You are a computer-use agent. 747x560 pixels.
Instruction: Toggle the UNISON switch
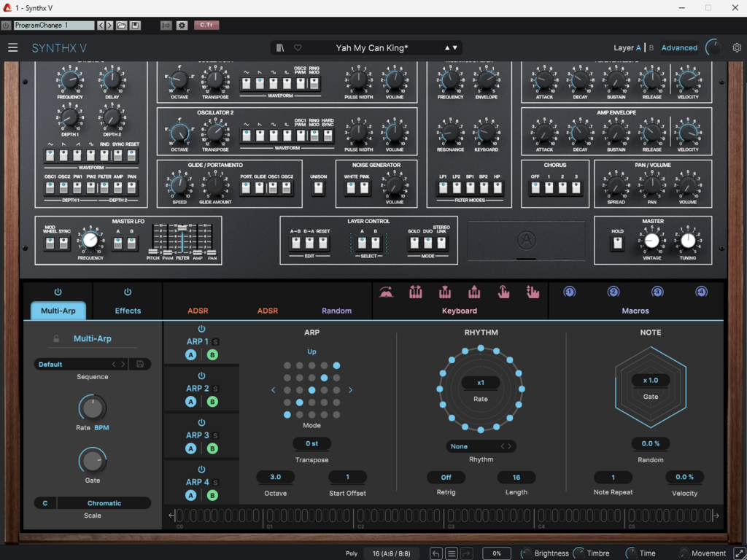pyautogui.click(x=318, y=188)
